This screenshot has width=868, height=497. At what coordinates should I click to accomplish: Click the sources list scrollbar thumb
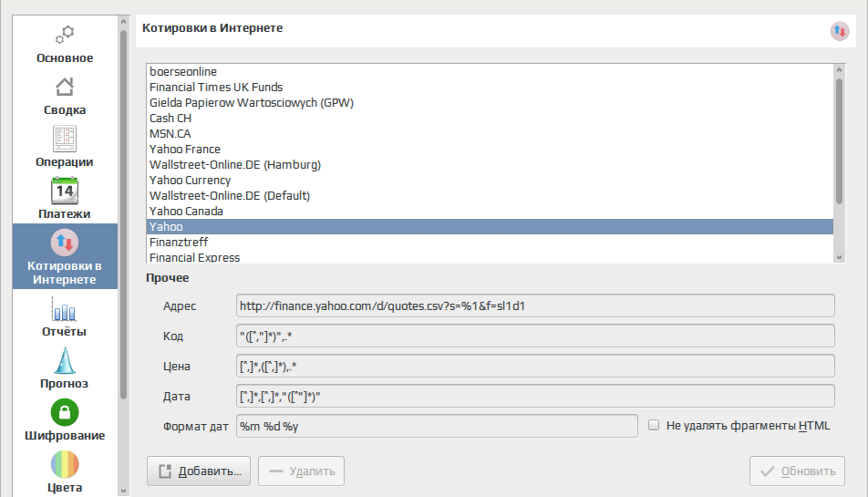point(839,141)
